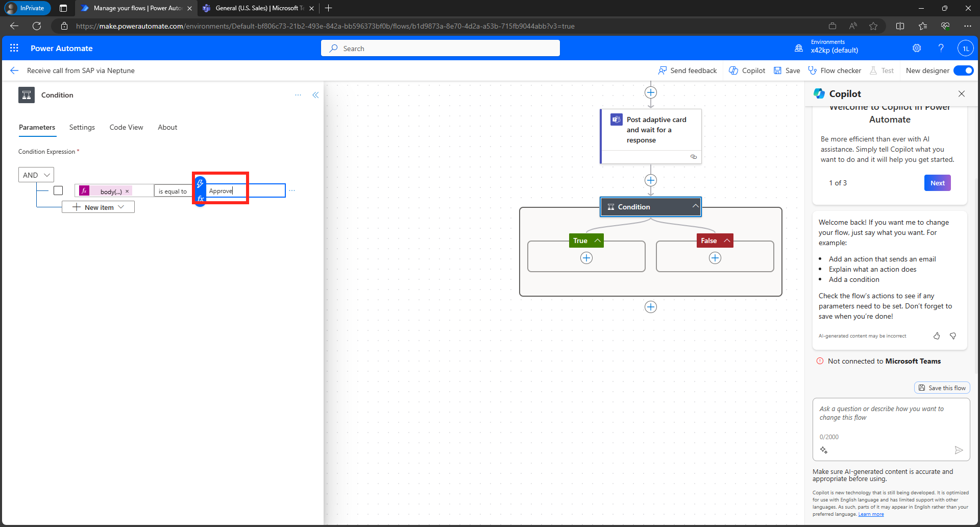980x527 pixels.
Task: Save the flow from the toolbar
Action: pyautogui.click(x=787, y=70)
